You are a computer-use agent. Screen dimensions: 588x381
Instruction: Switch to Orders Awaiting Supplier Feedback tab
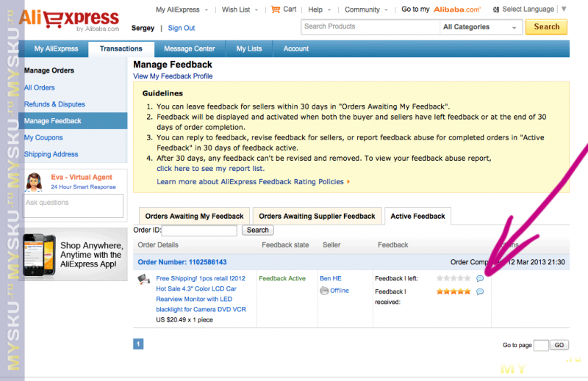[317, 216]
